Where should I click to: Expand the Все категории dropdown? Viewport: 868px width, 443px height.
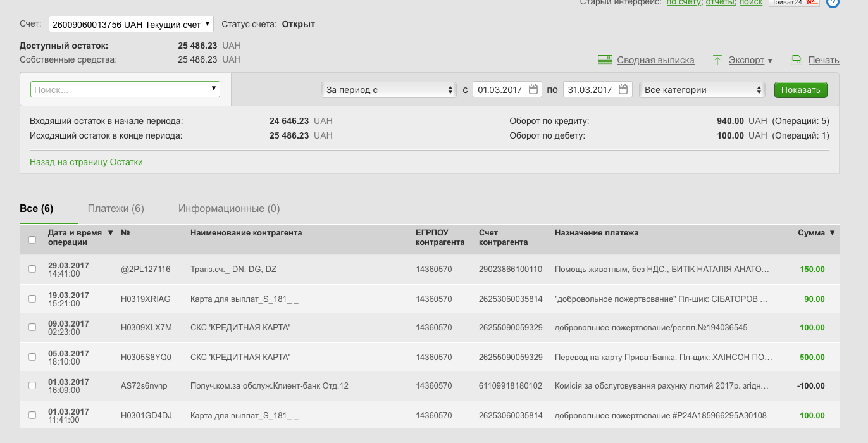tap(702, 90)
